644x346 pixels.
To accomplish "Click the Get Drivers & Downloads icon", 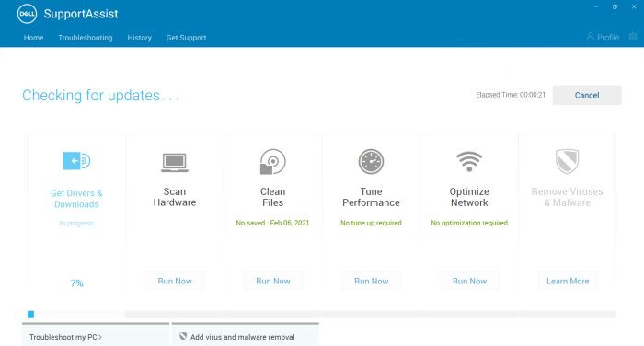I will tap(76, 161).
